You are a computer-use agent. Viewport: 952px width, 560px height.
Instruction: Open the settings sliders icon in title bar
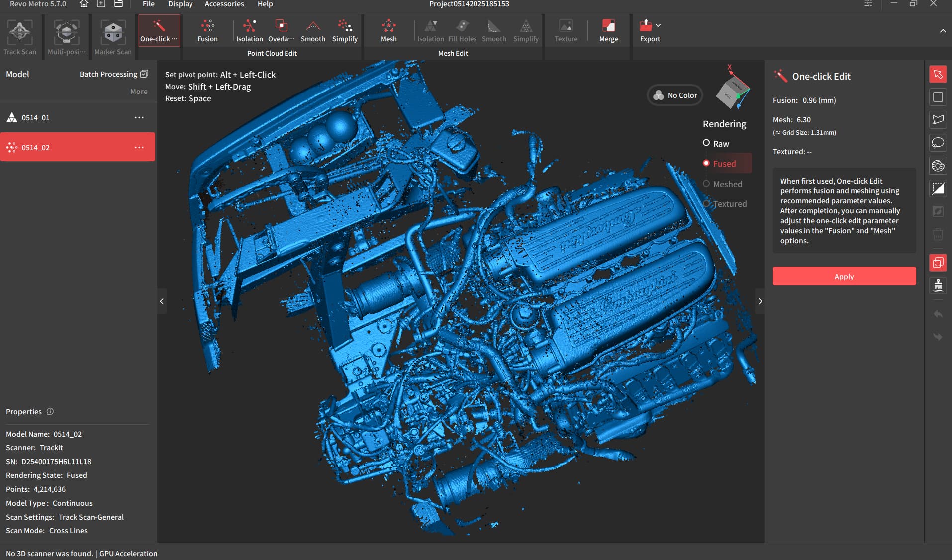(x=868, y=4)
